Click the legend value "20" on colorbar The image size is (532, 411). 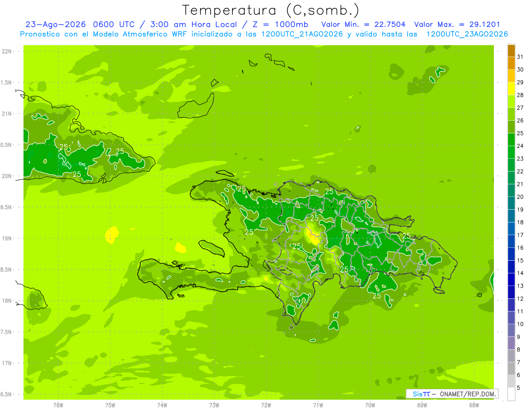coord(520,197)
